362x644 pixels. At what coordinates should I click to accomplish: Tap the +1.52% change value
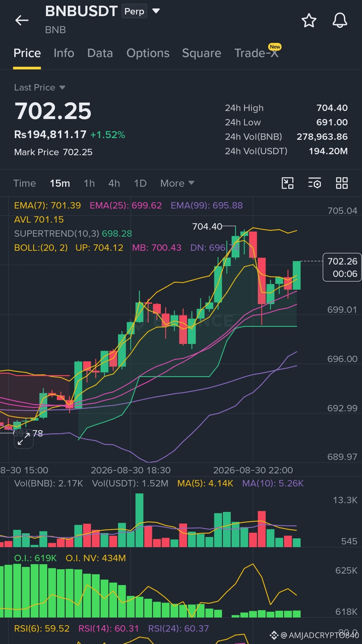[x=108, y=135]
